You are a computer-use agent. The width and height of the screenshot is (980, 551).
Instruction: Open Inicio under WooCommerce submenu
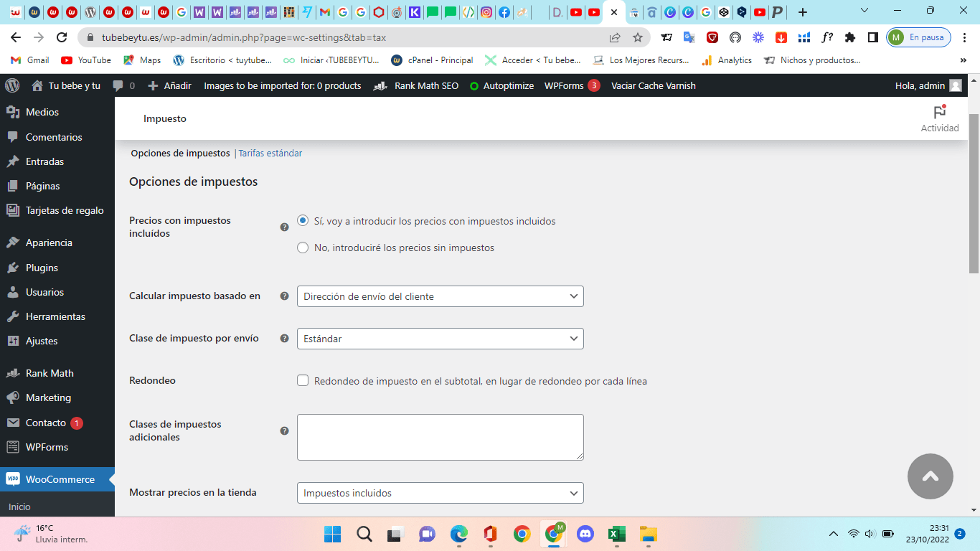pos(19,507)
